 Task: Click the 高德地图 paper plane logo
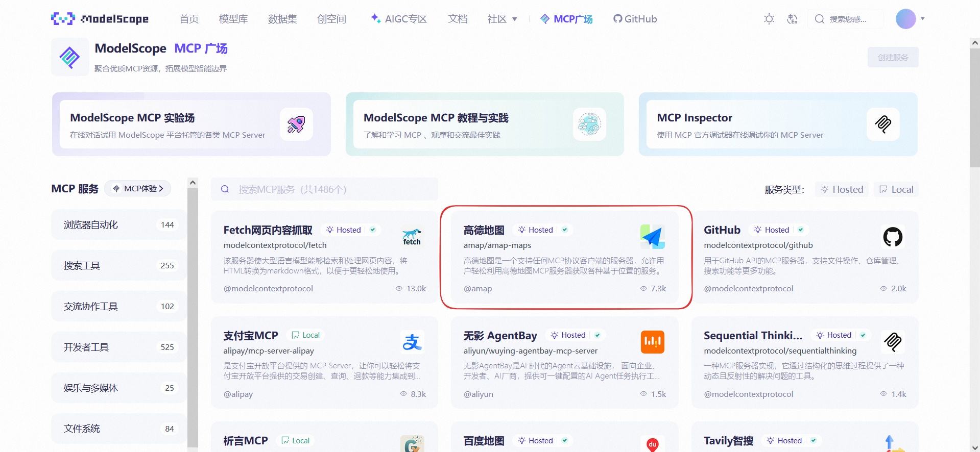(x=652, y=237)
